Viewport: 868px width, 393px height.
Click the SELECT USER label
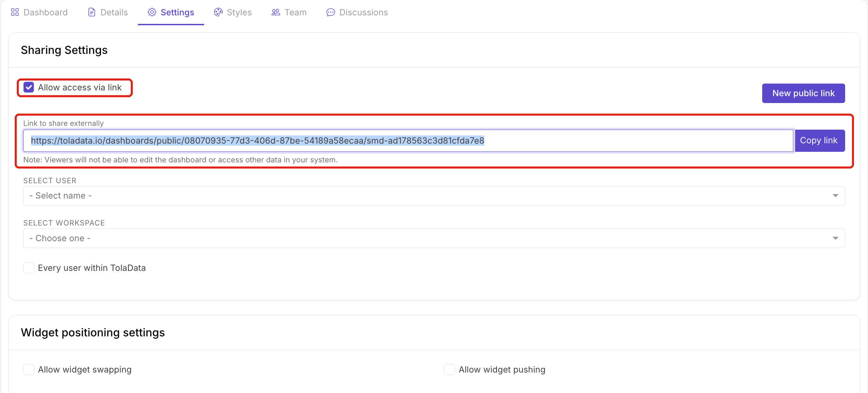(x=50, y=181)
